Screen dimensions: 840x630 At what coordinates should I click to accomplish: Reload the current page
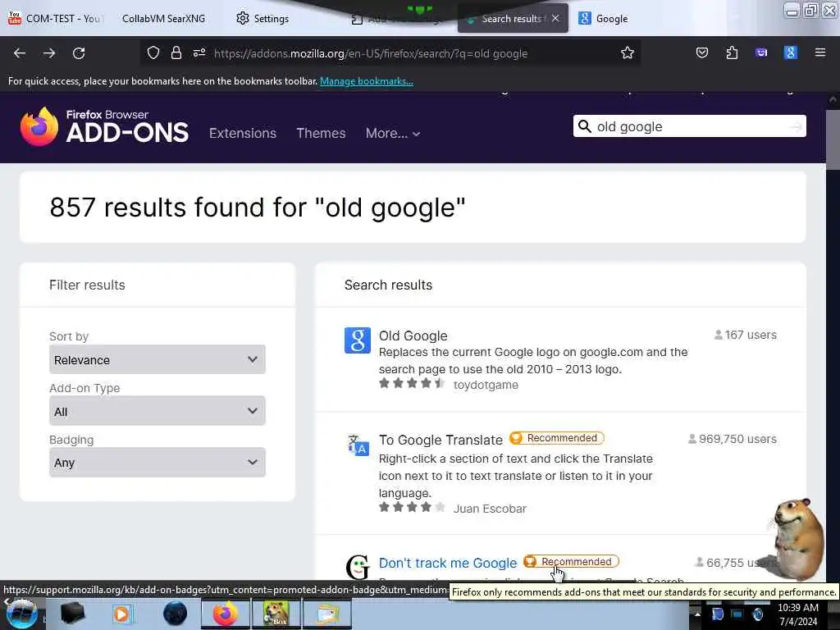[79, 53]
